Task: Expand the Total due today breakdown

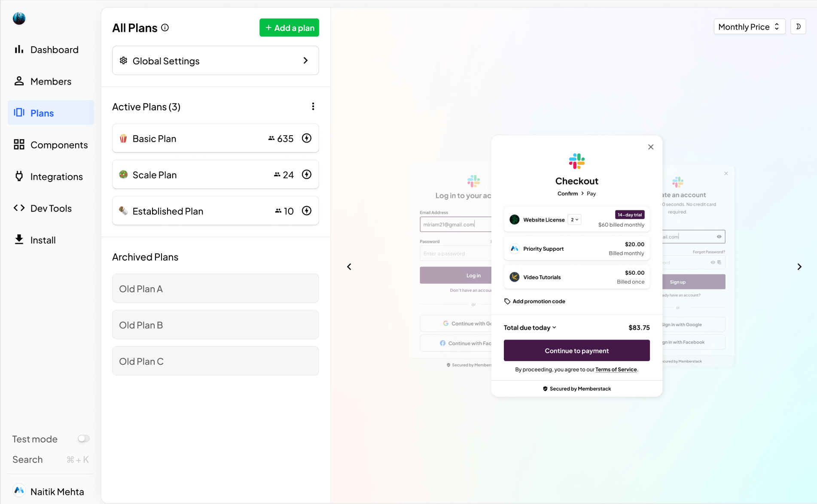Action: point(554,327)
